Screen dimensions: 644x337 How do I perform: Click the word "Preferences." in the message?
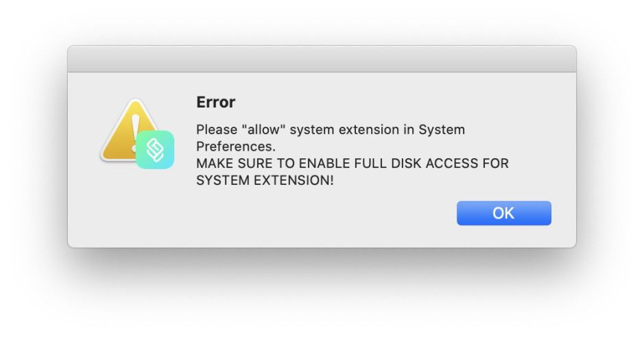tap(236, 147)
